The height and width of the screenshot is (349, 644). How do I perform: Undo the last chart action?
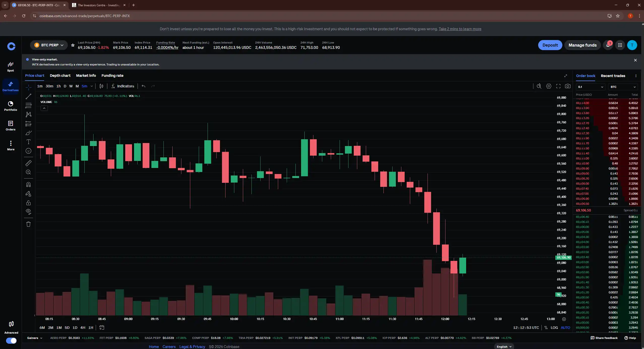143,86
